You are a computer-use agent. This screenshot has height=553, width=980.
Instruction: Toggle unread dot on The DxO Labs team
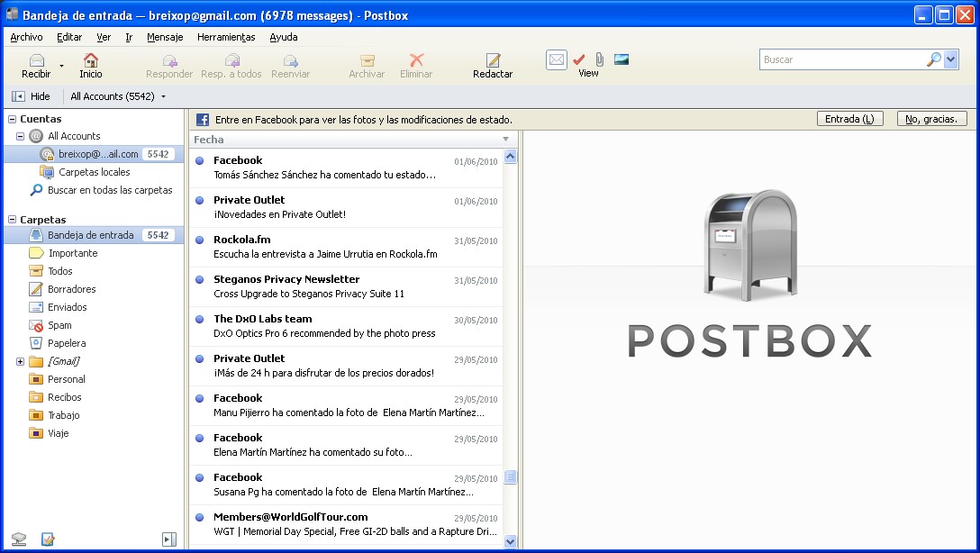[x=199, y=320]
